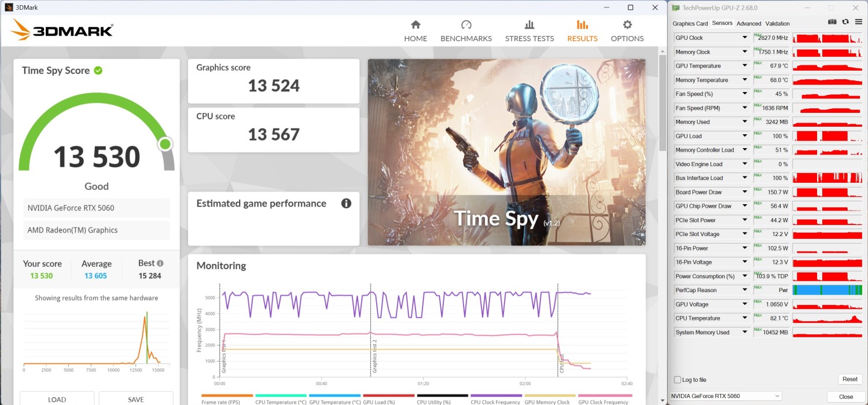Viewport: 868px width, 405px height.
Task: Switch to the Graphics Card tab in GPU-Z
Action: click(690, 24)
